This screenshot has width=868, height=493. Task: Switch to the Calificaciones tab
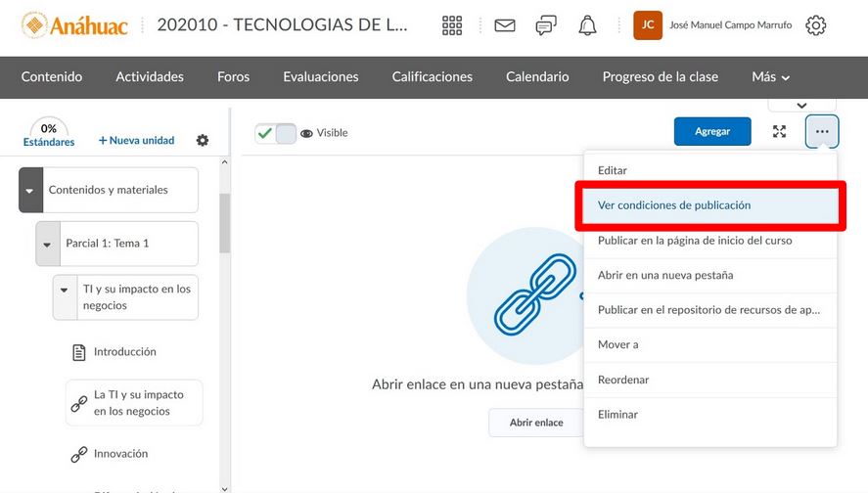click(x=432, y=77)
